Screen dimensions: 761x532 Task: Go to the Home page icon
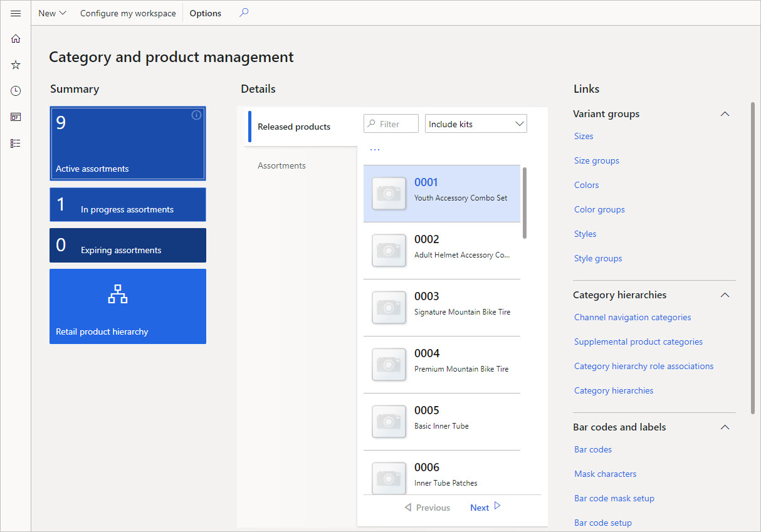(16, 38)
